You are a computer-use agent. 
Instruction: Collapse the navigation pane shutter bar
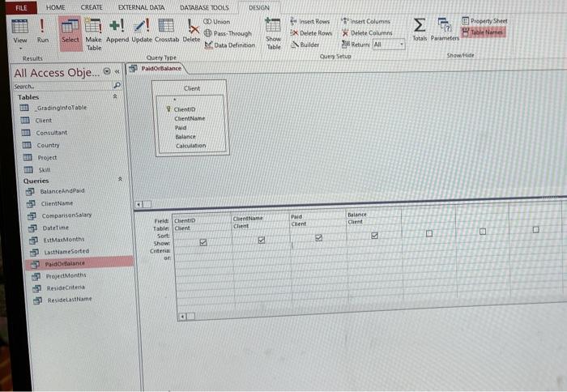[117, 71]
